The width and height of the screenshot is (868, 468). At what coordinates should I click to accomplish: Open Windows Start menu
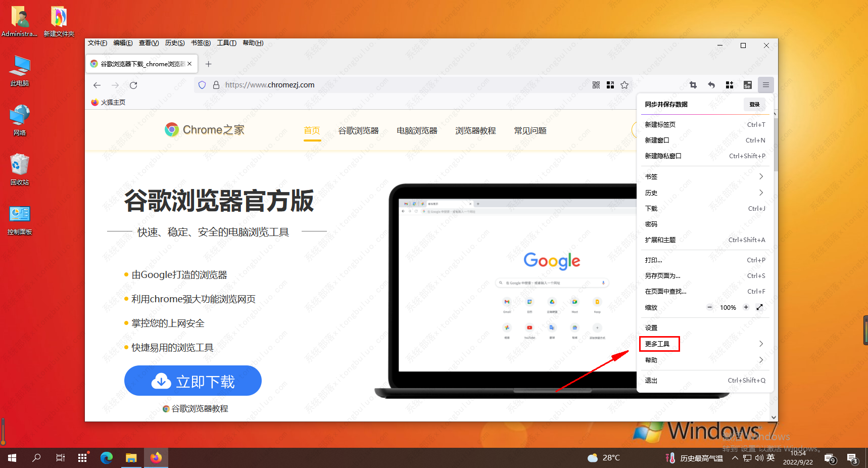tap(12, 458)
